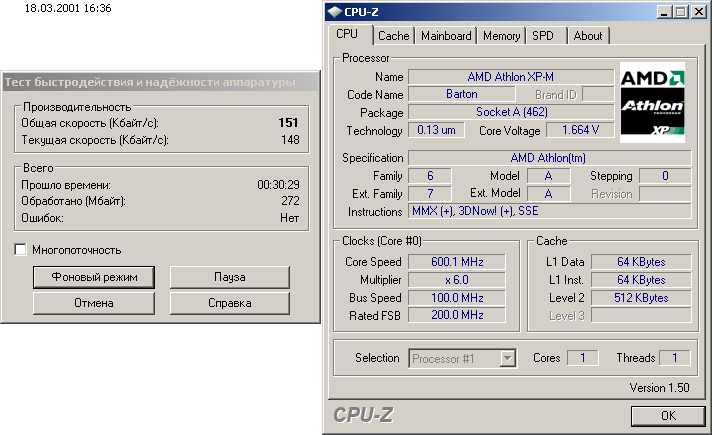The image size is (712, 435).
Task: Click the OK button in CPU-Z
Action: coord(668,415)
